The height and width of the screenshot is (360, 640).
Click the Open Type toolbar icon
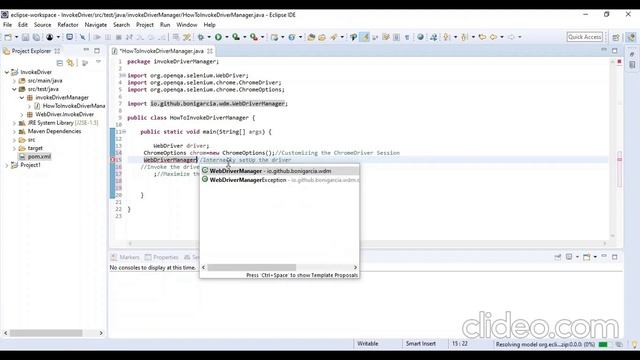[311, 37]
